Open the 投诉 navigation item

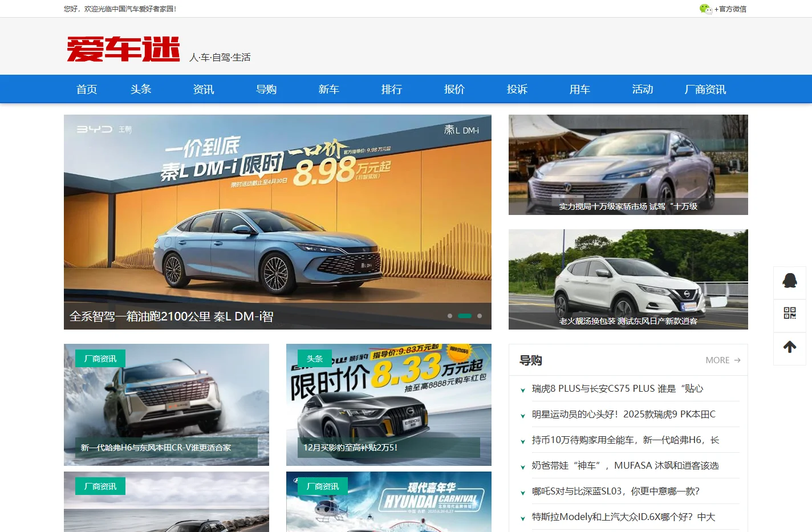click(x=517, y=89)
